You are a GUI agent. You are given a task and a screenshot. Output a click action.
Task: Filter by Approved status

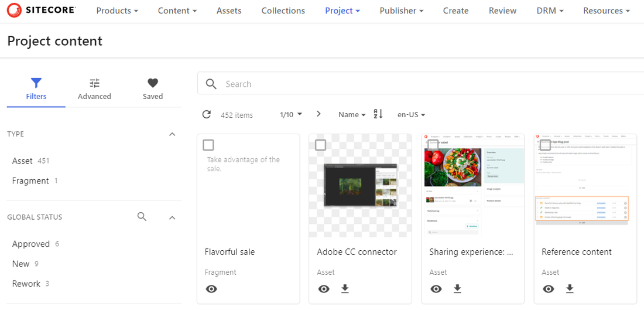(36, 244)
